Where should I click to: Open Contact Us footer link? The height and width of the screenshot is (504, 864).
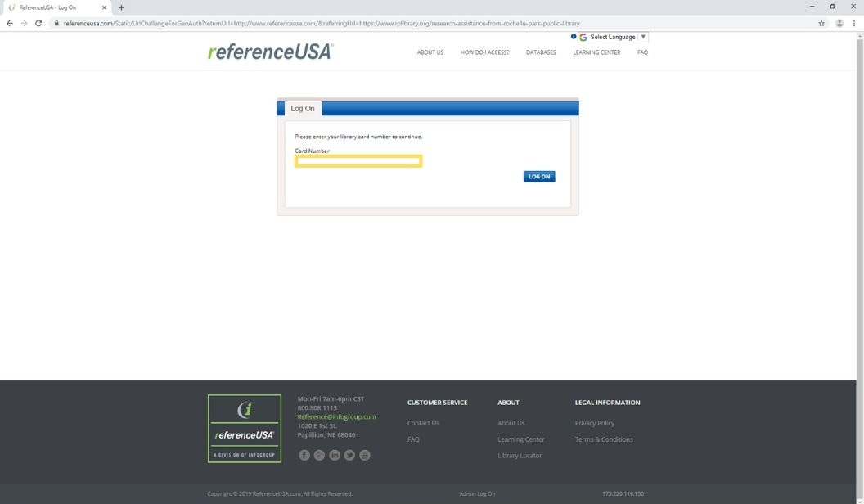click(x=423, y=423)
